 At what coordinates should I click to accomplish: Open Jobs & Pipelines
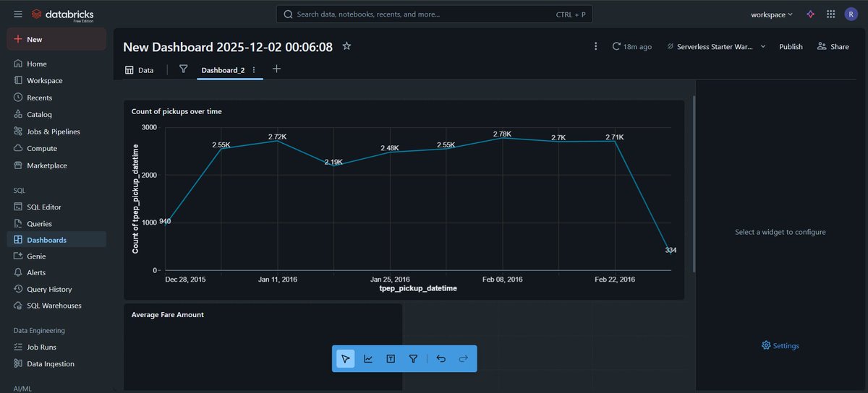(x=56, y=131)
